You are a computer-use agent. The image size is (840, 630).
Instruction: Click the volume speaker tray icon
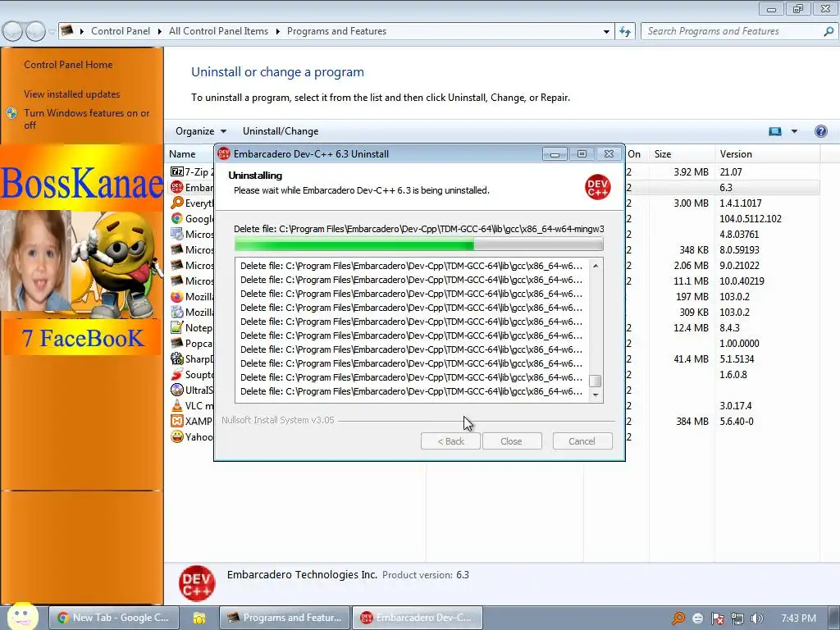click(756, 619)
